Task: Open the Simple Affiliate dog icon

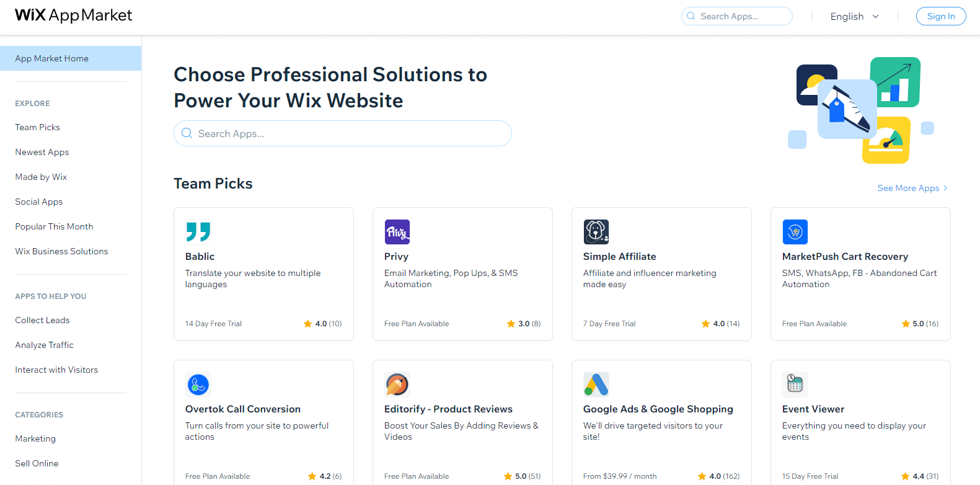Action: (596, 232)
